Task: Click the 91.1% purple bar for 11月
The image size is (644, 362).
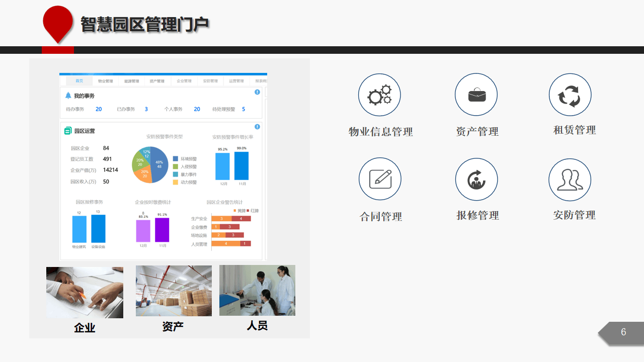Action: tap(162, 230)
